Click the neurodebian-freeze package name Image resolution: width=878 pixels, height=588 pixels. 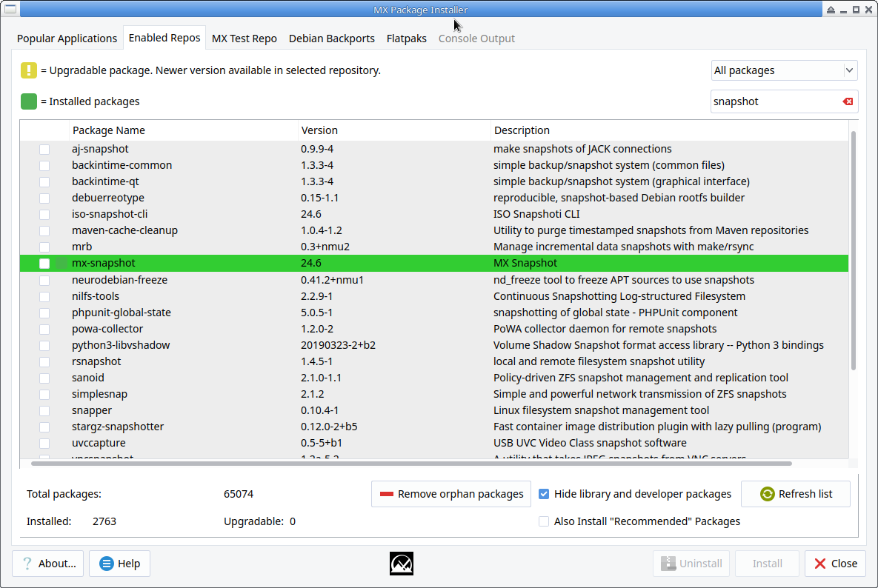pos(120,280)
